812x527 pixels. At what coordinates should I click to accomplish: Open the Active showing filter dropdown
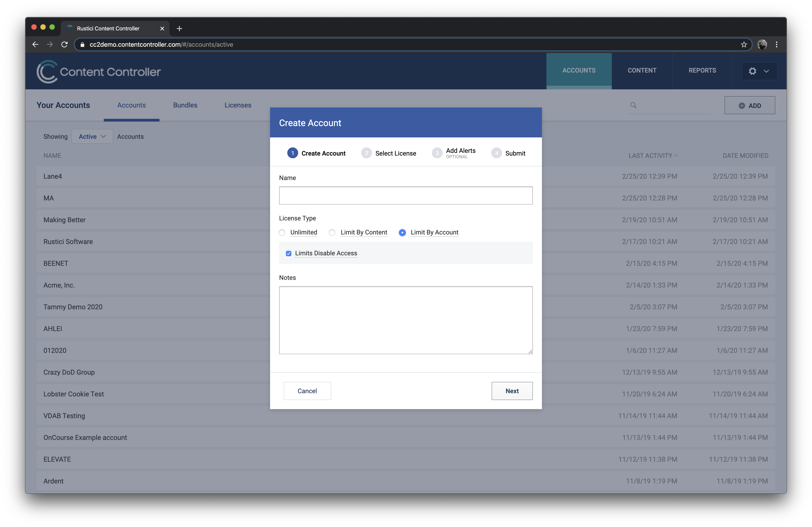coord(92,136)
